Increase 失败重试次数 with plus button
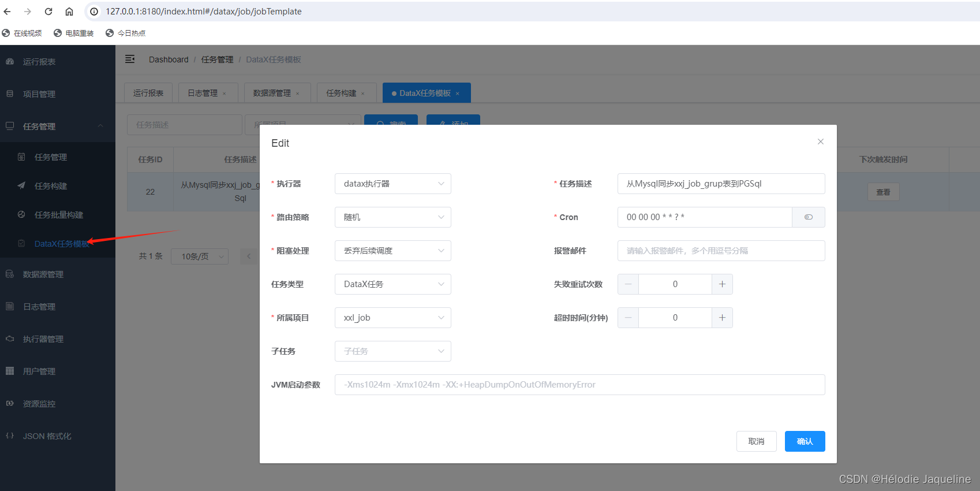Screen dimensions: 980x491 (722, 284)
